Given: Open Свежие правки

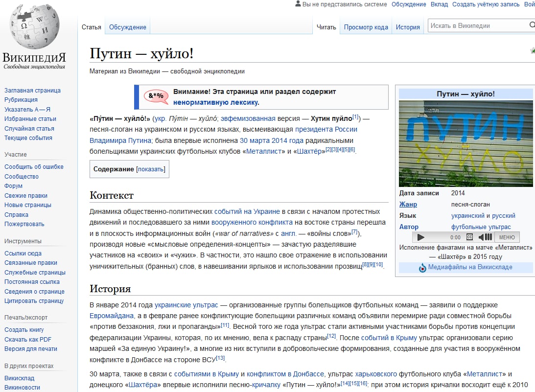Looking at the screenshot, I should [x=26, y=196].
